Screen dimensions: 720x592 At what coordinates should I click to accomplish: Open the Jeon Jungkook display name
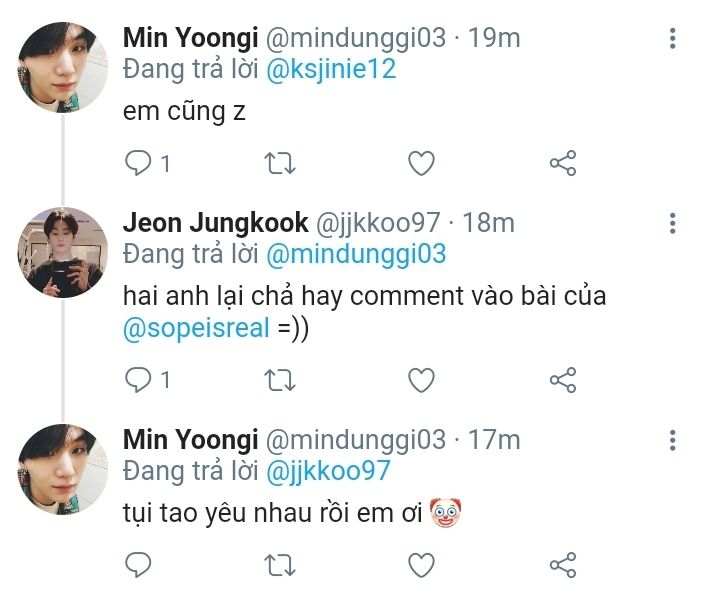point(214,223)
